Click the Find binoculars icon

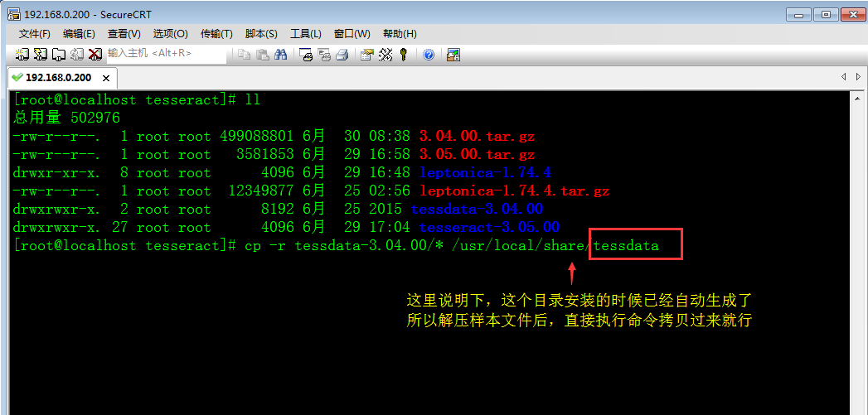(281, 54)
